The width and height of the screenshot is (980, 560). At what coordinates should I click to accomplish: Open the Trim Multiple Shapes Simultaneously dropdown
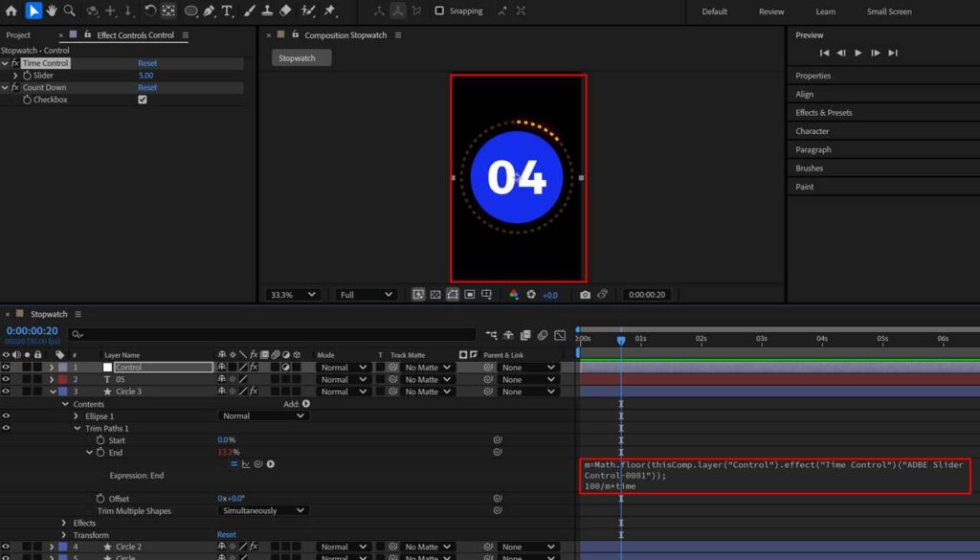263,510
